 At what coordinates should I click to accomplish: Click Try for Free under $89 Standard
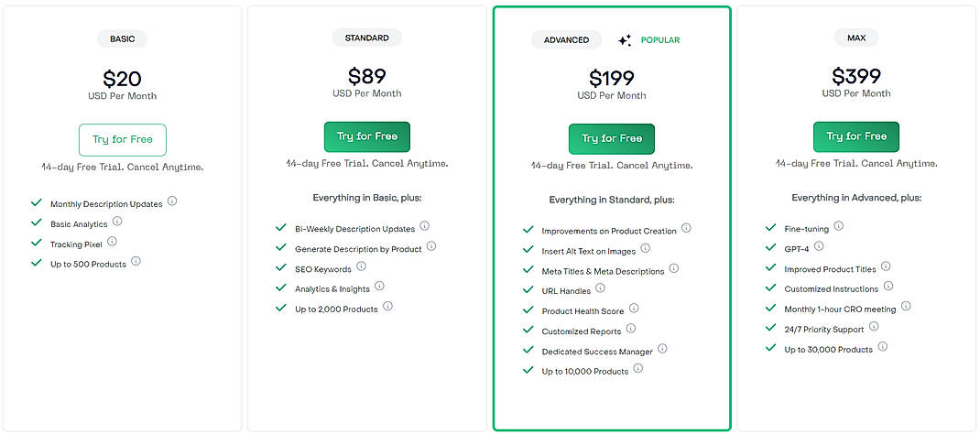(366, 136)
